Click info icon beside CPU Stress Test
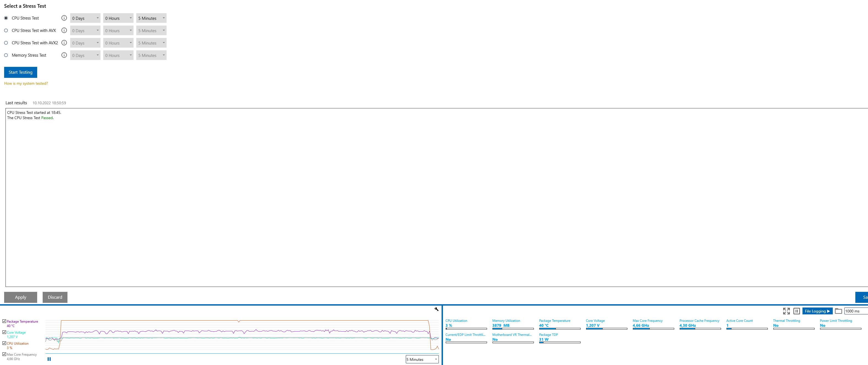The height and width of the screenshot is (365, 868). tap(64, 18)
